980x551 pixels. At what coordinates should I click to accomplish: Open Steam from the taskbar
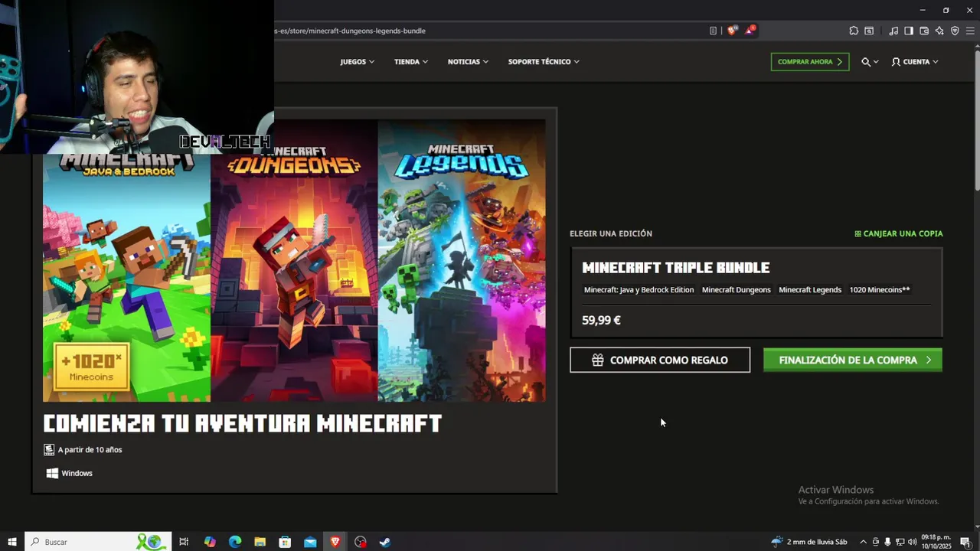(385, 542)
